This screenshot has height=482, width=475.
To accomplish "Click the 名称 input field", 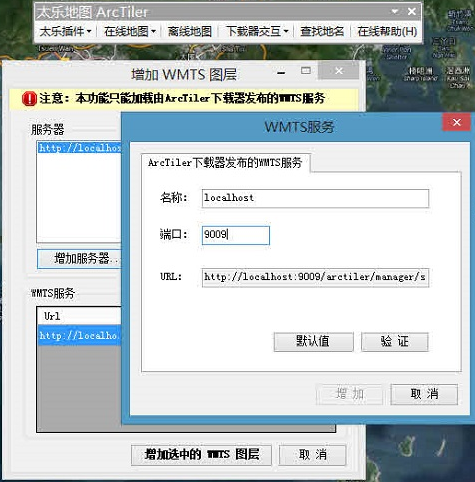I will pos(315,198).
